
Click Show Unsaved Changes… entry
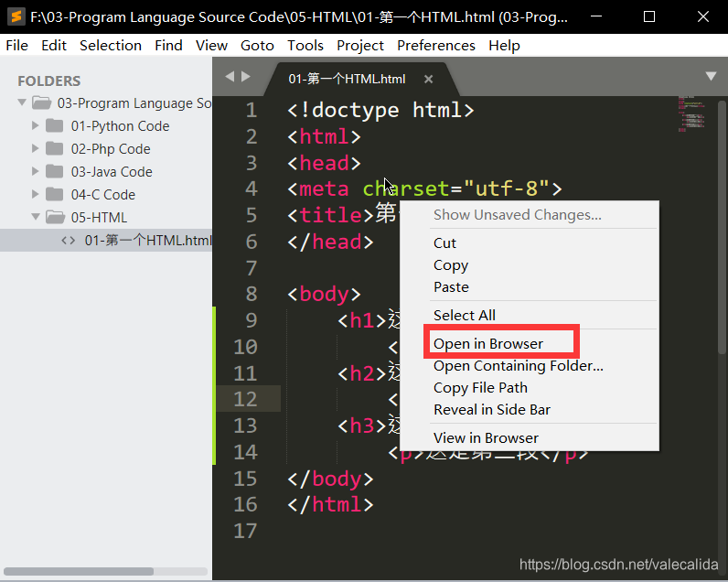coord(530,215)
